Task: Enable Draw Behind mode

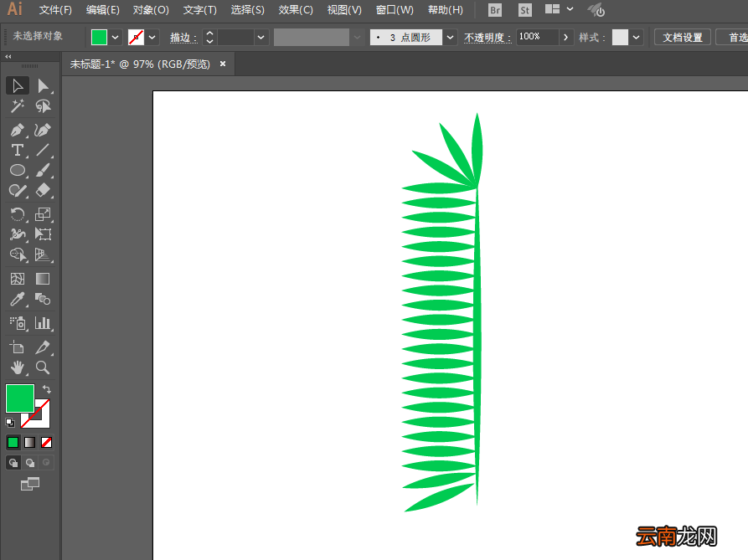Action: click(30, 463)
